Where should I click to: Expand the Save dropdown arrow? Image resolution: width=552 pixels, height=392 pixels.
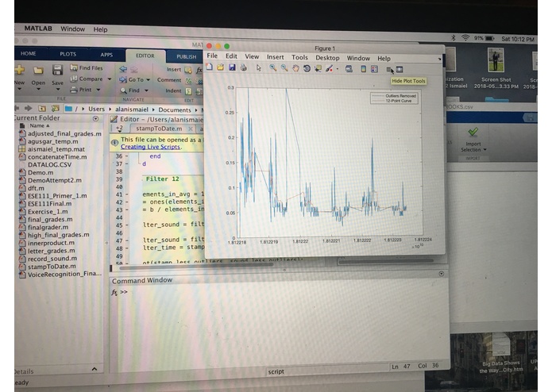pos(58,90)
